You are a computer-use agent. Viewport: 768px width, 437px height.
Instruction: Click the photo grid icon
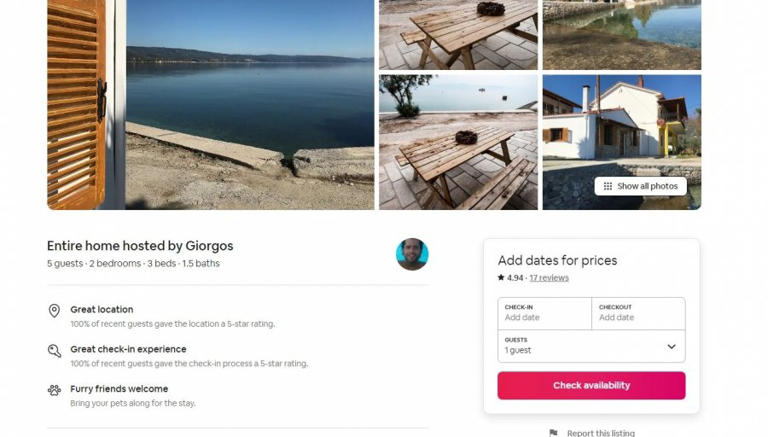pos(607,186)
